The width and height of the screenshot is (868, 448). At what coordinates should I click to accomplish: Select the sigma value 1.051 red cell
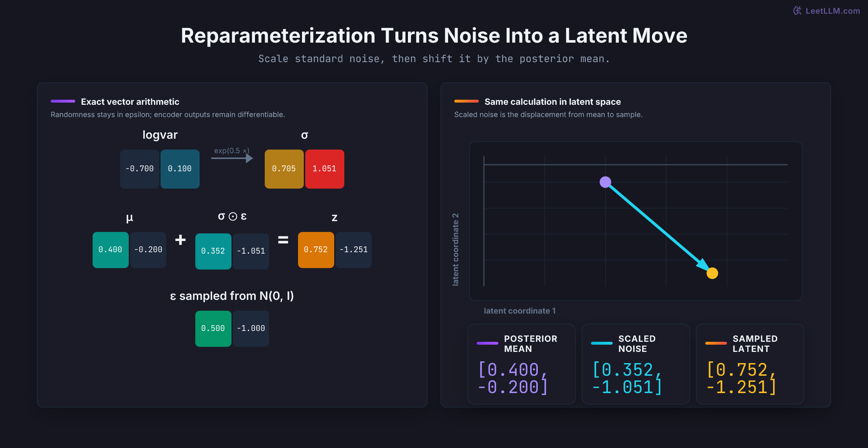[x=324, y=169]
